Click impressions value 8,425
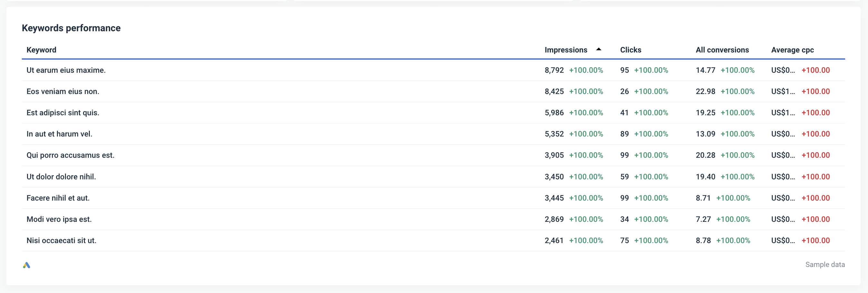Screen dimensions: 868x293 click(554, 91)
